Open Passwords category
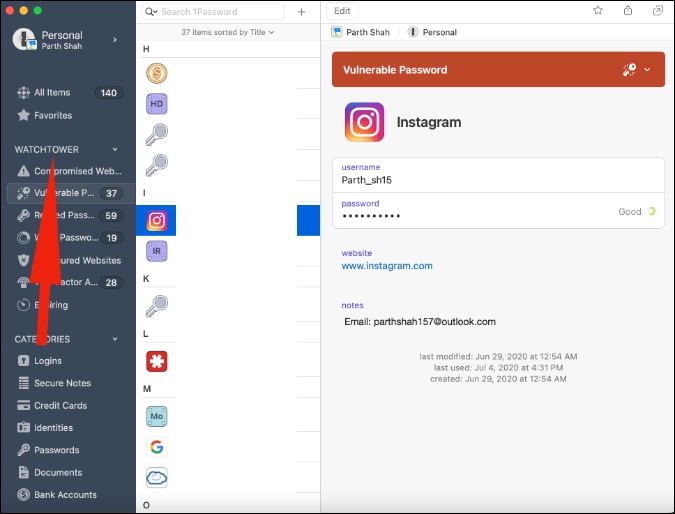The height and width of the screenshot is (514, 675). coord(48,450)
